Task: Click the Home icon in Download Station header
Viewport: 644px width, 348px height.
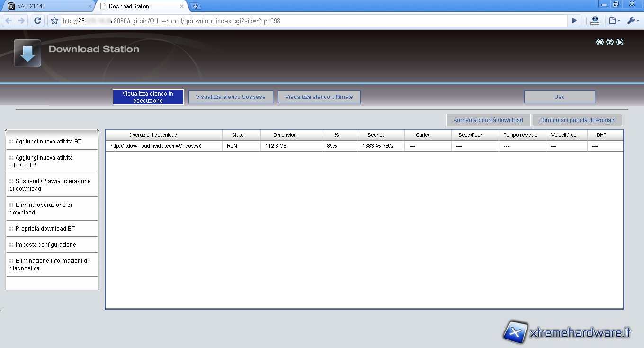Action: tap(599, 42)
